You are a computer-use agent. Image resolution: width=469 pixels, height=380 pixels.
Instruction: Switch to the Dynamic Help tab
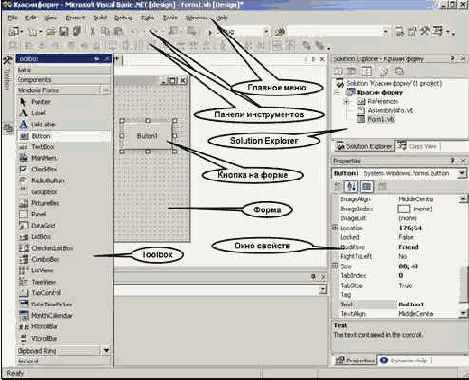(405, 360)
